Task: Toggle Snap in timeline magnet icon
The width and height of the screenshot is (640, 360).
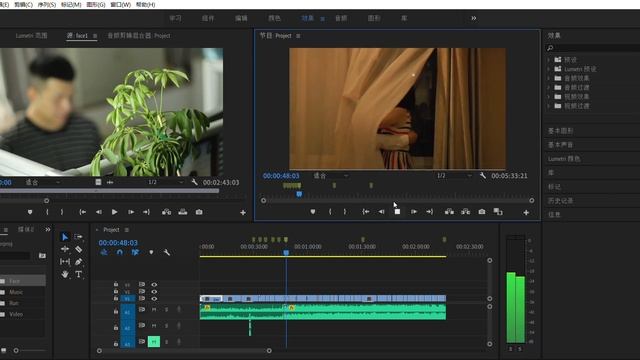Action: [120, 252]
